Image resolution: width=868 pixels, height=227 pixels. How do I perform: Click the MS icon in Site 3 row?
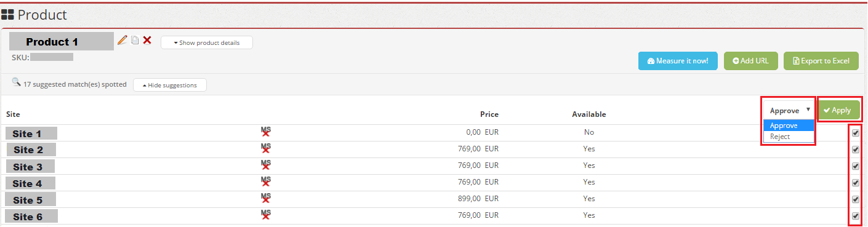click(265, 165)
